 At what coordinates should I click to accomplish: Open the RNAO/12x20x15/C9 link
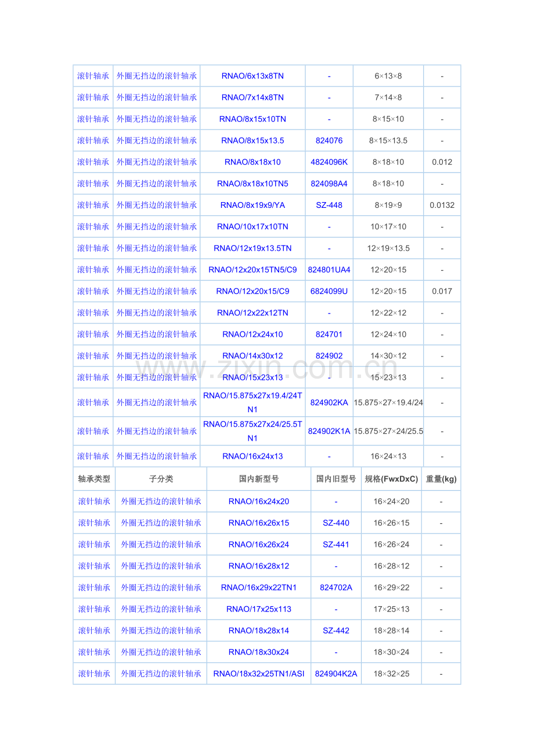(252, 291)
